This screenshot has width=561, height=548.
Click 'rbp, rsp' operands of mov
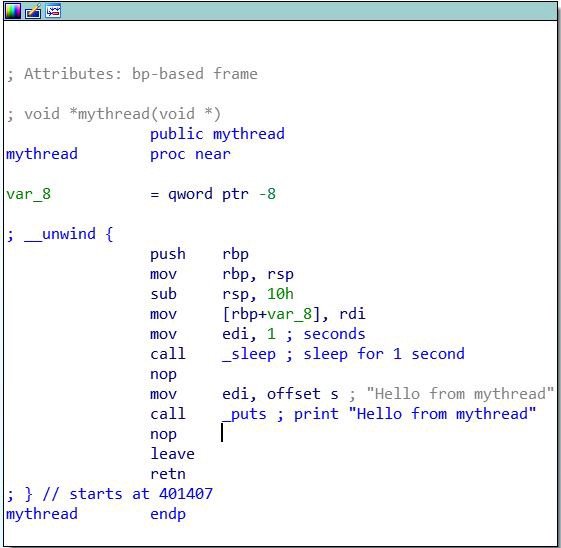pos(258,274)
